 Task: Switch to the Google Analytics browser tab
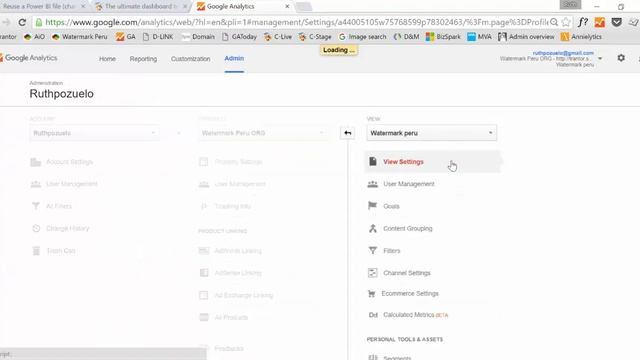tap(242, 7)
